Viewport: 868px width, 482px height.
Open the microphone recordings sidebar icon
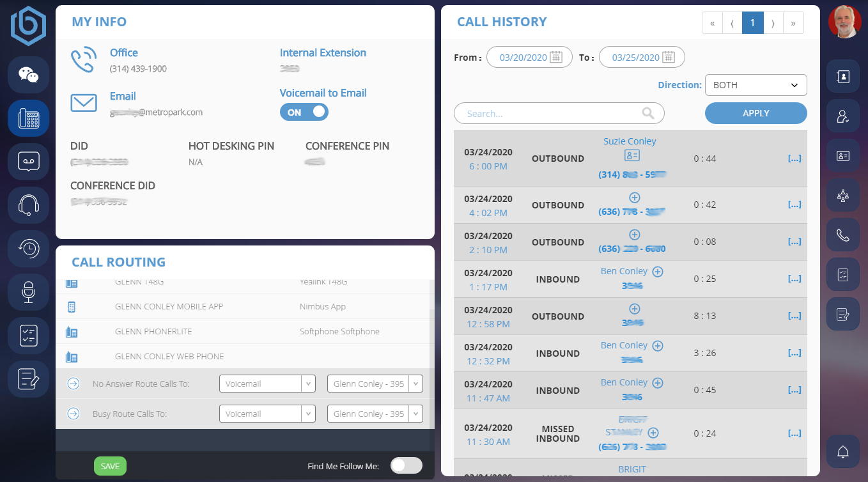[x=28, y=292]
